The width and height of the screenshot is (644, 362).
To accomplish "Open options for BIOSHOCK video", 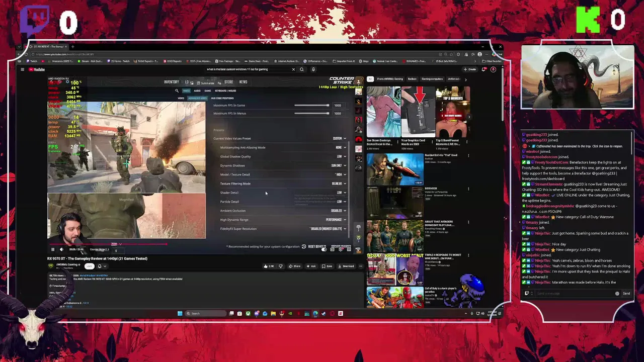I will [x=468, y=189].
